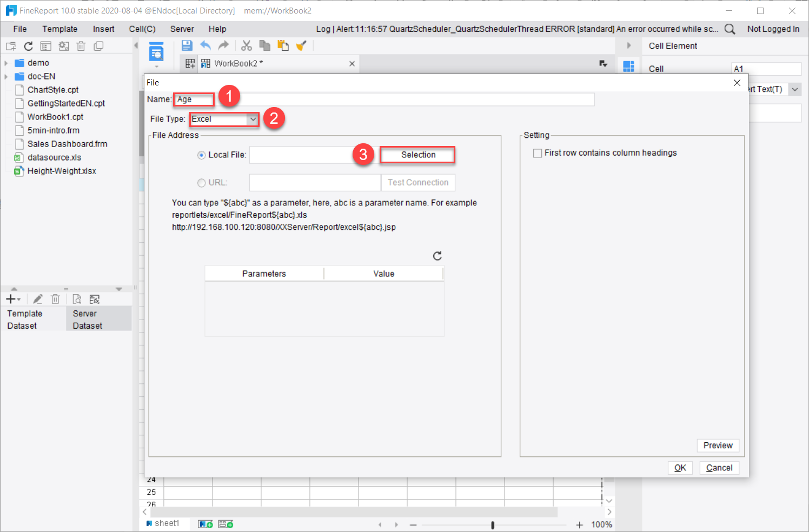Click the preview dataset icon with magnifier

click(x=77, y=299)
